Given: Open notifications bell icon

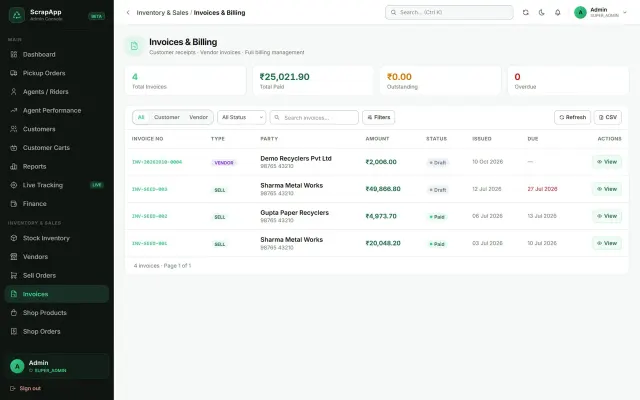Looking at the screenshot, I should point(558,12).
